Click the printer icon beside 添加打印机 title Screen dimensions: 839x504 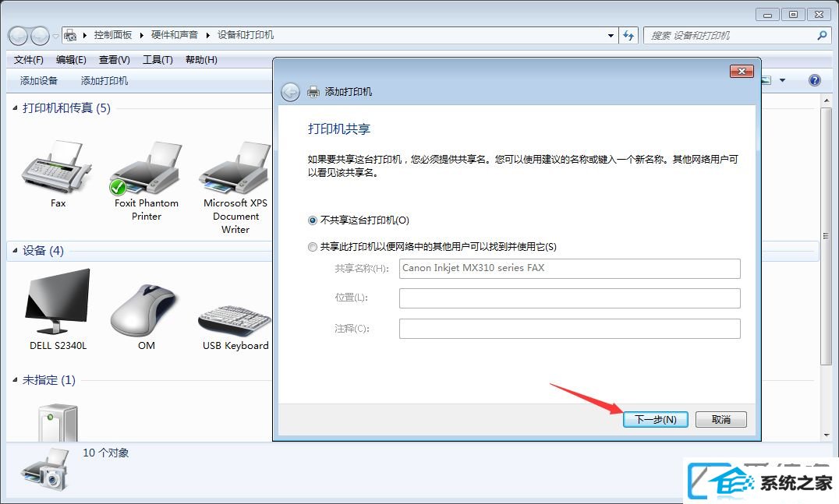coord(313,92)
